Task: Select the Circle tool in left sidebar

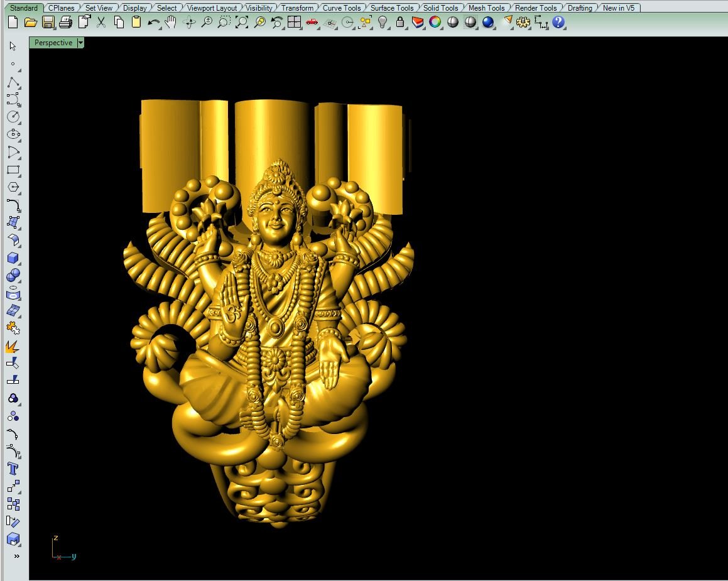Action: [x=13, y=117]
